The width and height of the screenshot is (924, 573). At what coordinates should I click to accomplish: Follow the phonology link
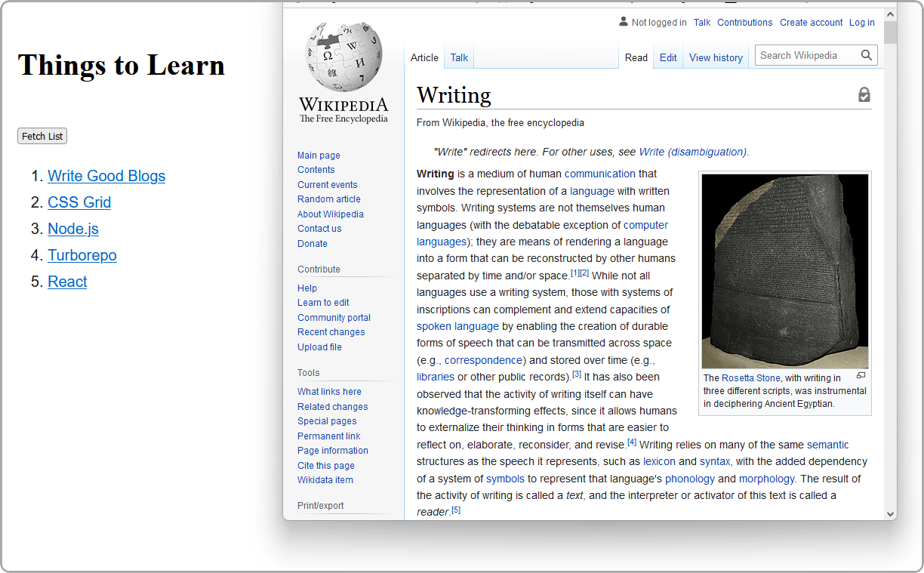point(690,479)
